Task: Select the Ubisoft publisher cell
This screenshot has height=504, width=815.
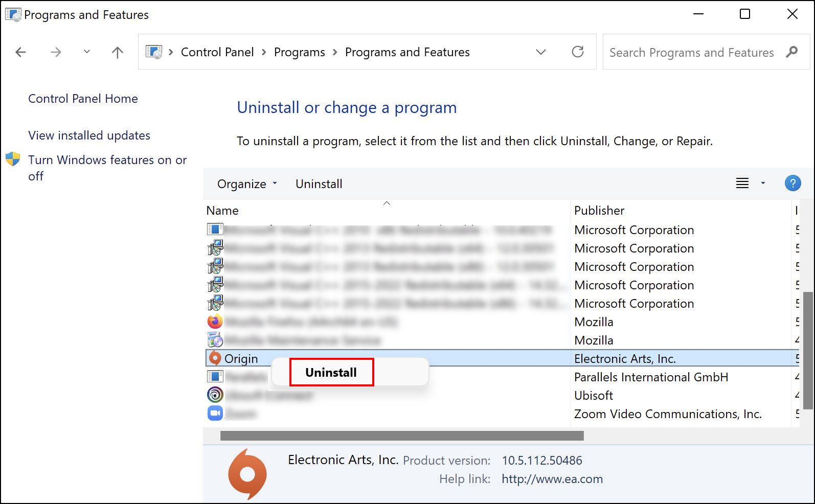Action: [594, 396]
